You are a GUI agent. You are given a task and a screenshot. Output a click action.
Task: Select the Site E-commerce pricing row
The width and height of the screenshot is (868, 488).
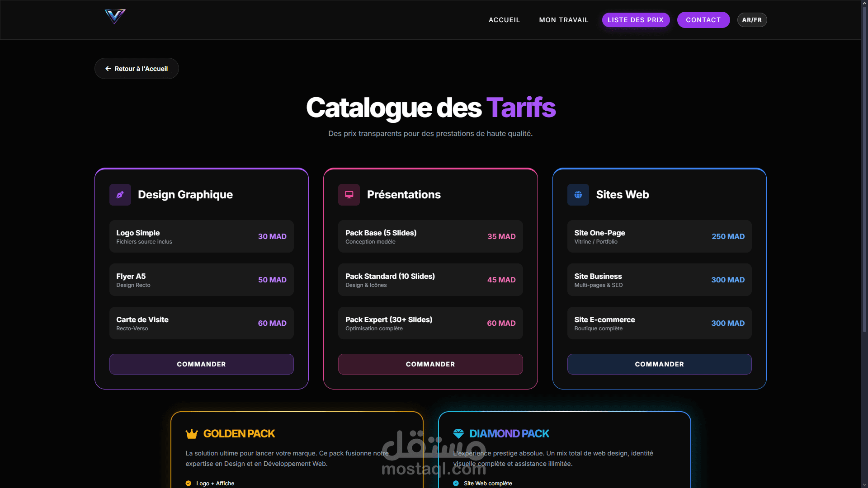point(659,323)
